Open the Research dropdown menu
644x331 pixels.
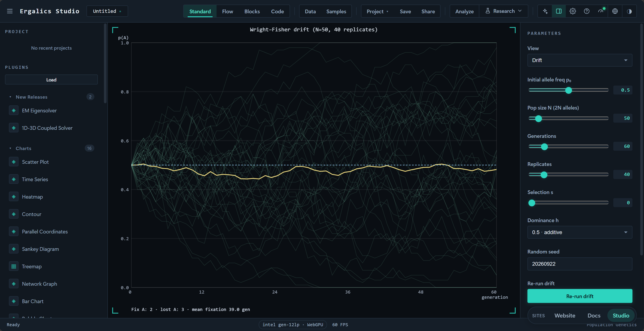point(503,11)
